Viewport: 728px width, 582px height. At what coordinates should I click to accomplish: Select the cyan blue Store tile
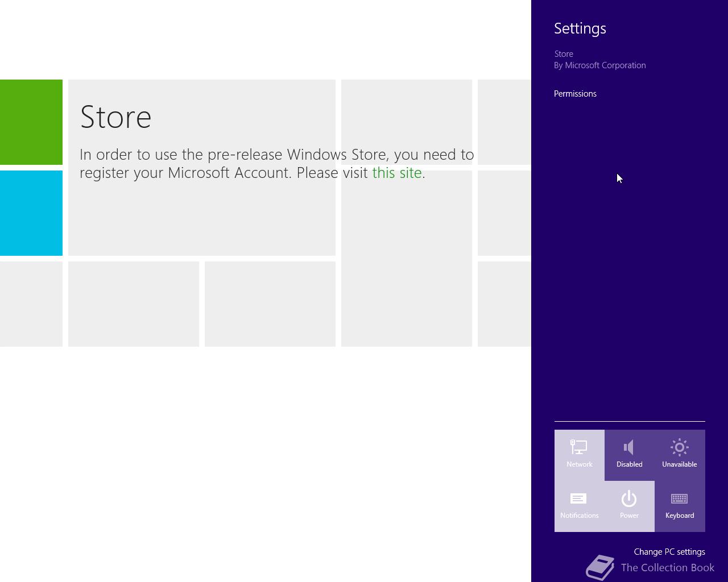(x=31, y=213)
